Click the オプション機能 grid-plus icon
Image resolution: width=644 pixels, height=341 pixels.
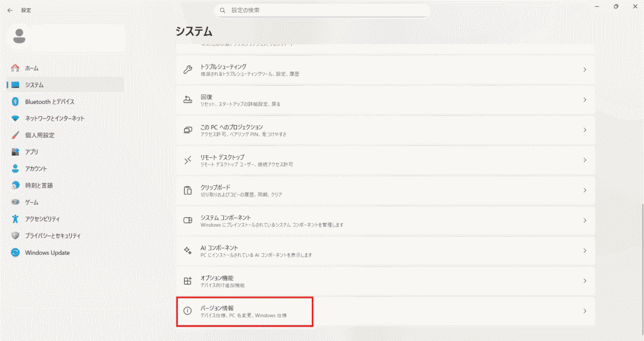pyautogui.click(x=187, y=281)
